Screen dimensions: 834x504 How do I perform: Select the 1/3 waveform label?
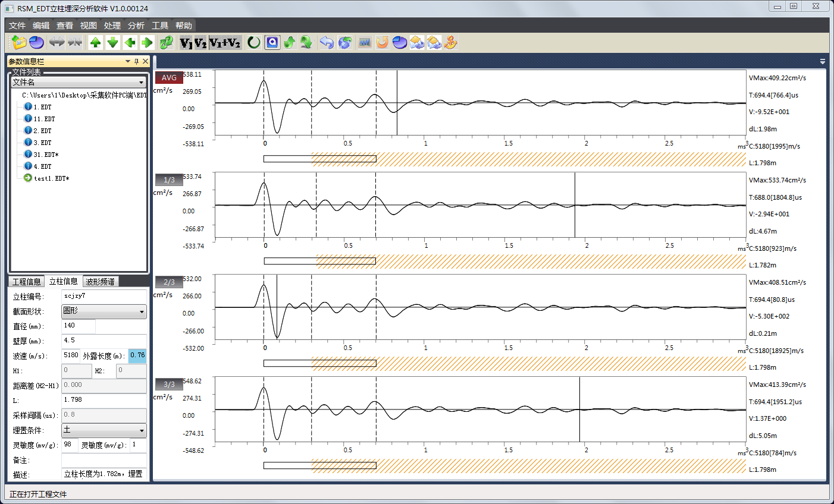tap(169, 180)
